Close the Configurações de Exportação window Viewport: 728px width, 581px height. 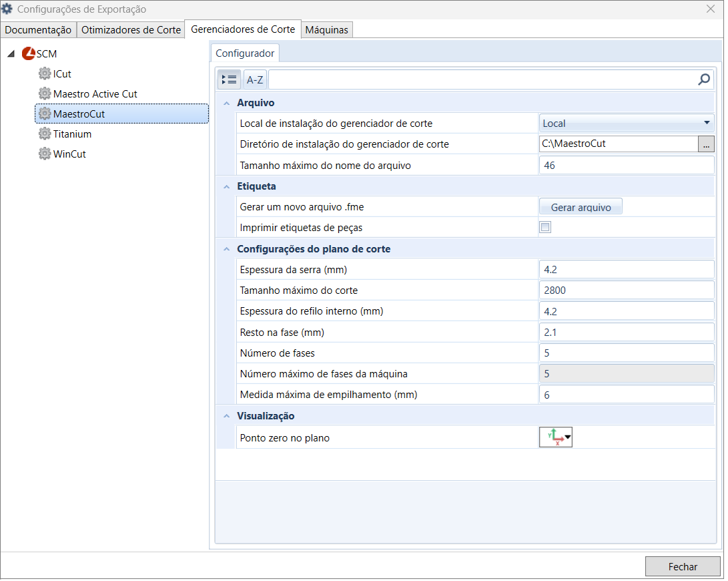pyautogui.click(x=711, y=9)
